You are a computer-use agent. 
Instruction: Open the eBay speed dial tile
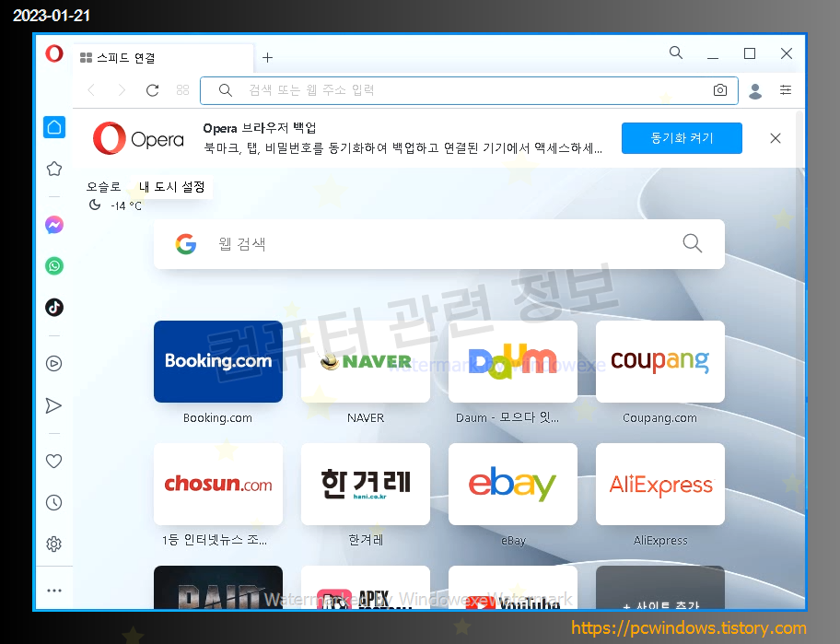pos(513,484)
